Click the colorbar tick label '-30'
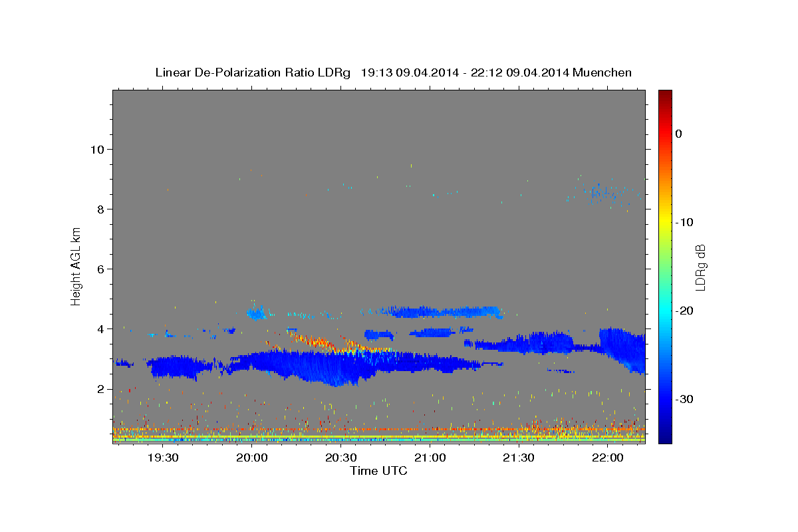 tap(685, 399)
